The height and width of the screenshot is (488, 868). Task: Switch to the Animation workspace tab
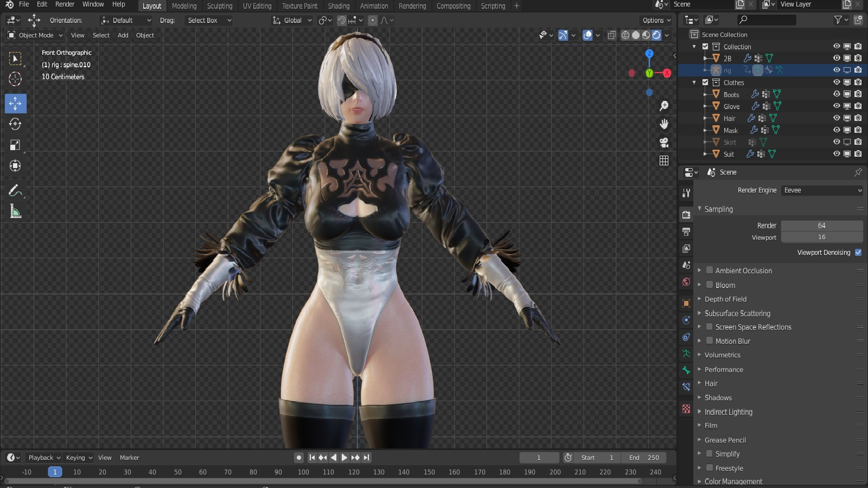374,6
